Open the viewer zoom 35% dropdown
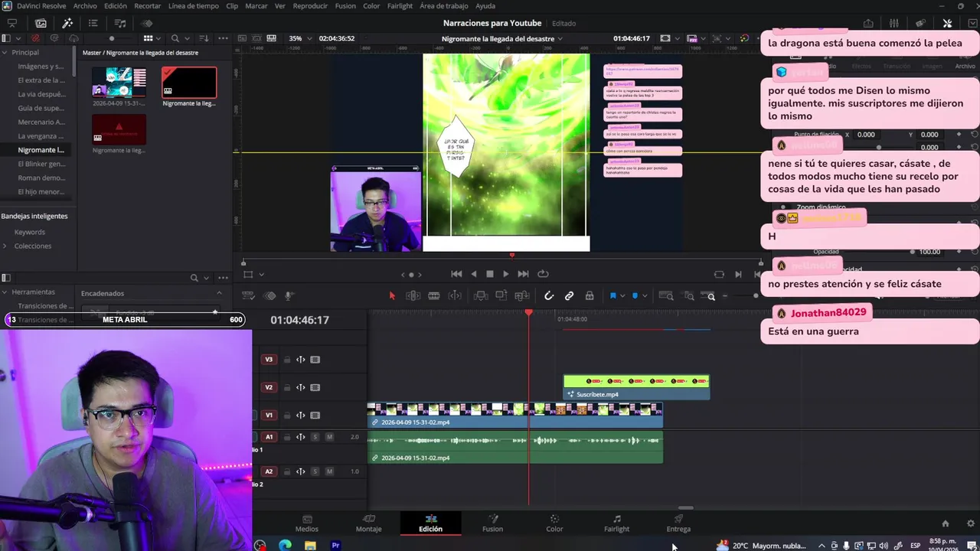 click(299, 38)
